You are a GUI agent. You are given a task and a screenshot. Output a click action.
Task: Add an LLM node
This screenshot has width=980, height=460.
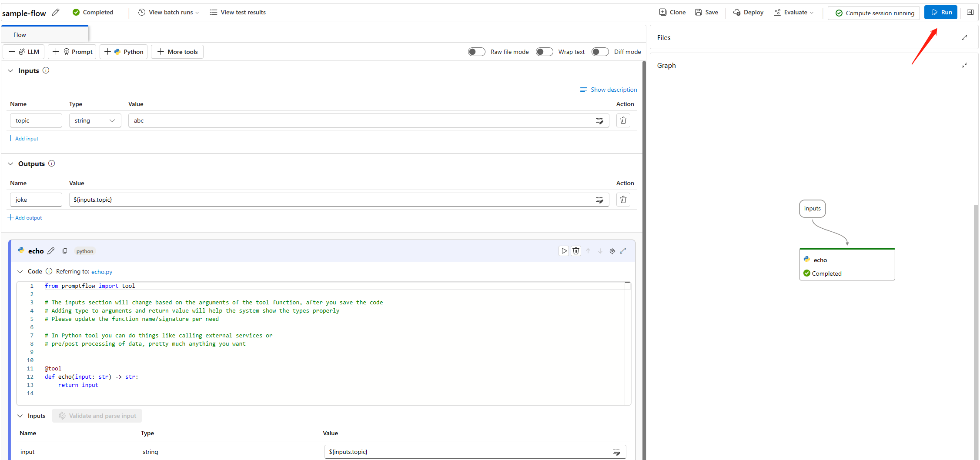[x=24, y=52]
